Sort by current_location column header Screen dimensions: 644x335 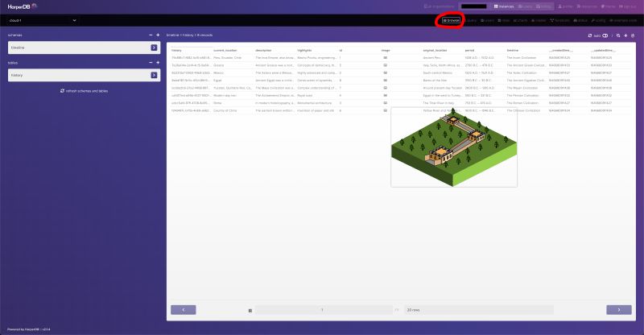click(x=225, y=50)
